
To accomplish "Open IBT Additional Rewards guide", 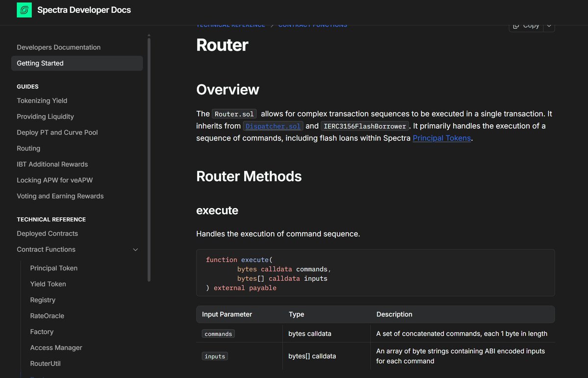I will (52, 164).
